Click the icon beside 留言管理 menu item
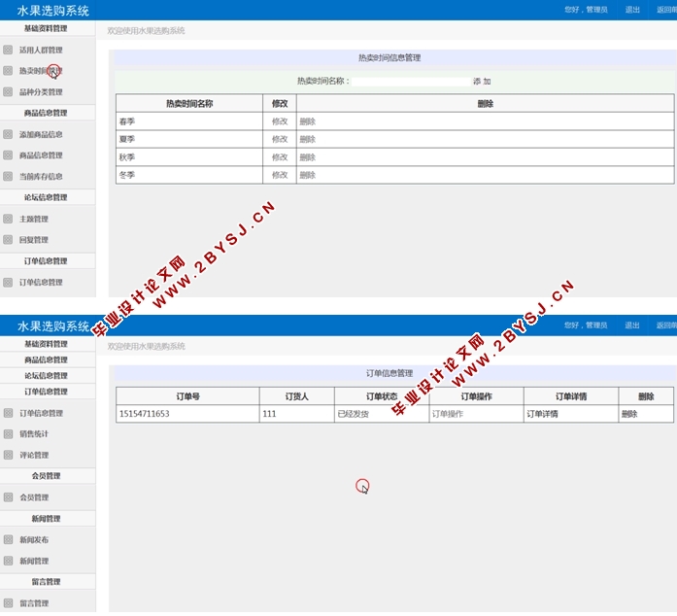 coord(8,603)
